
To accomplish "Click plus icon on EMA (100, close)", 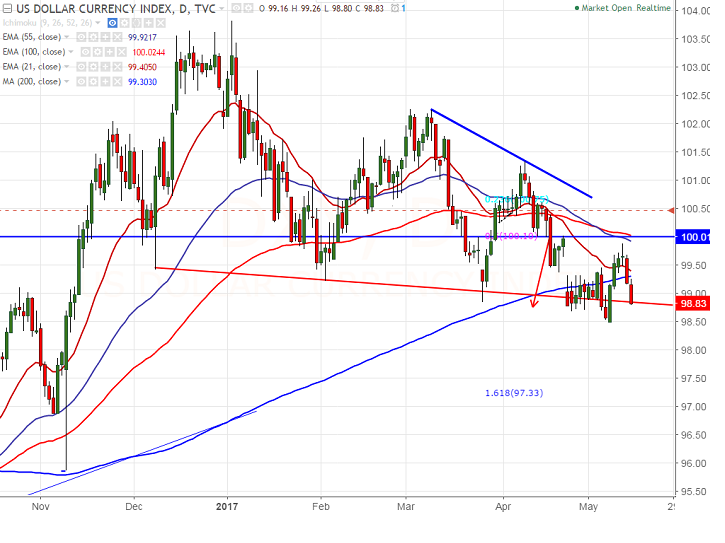I will [110, 52].
